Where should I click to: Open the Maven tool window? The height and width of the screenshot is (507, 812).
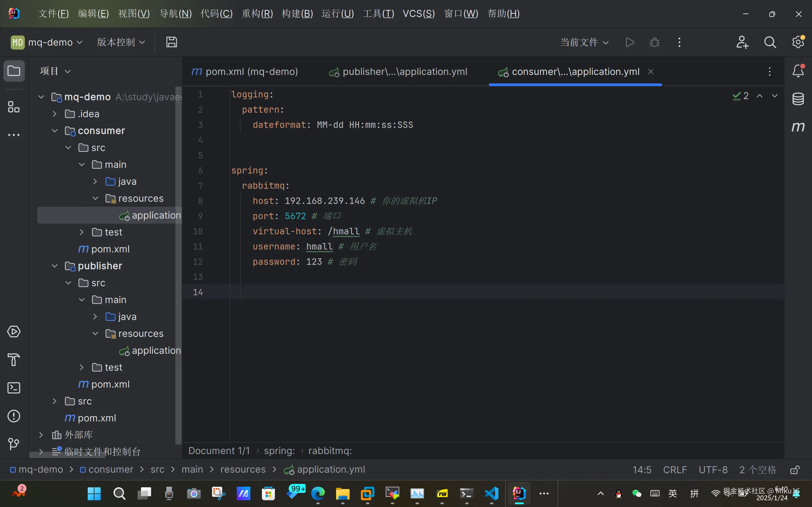click(798, 127)
